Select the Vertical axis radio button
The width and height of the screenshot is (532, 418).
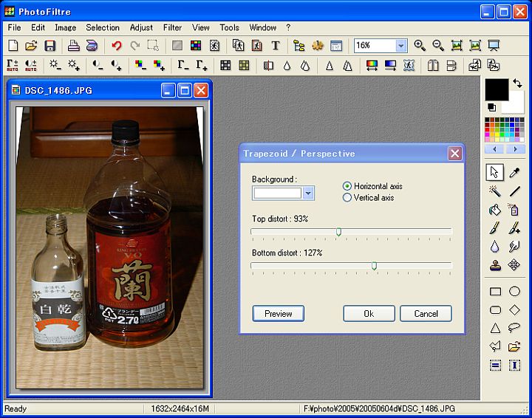tap(347, 197)
